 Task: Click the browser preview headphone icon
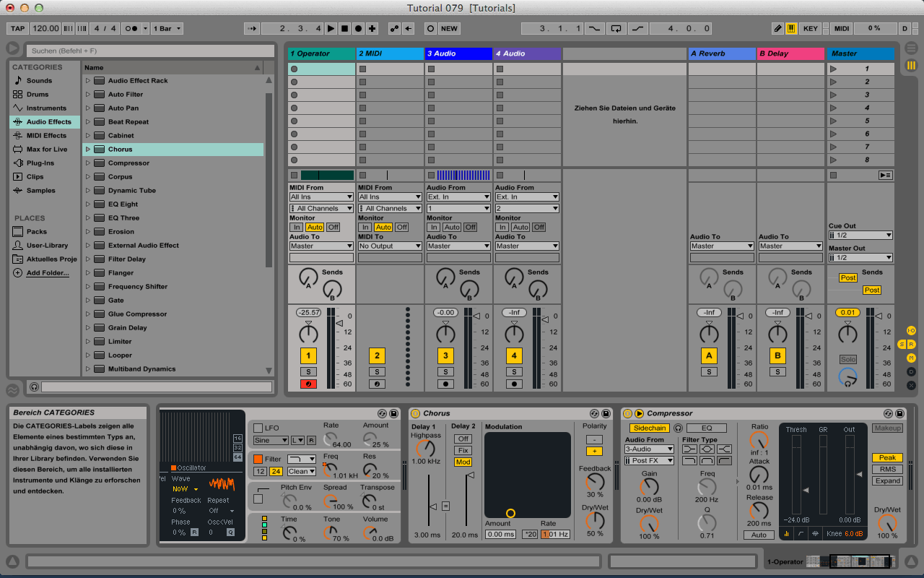pos(34,387)
